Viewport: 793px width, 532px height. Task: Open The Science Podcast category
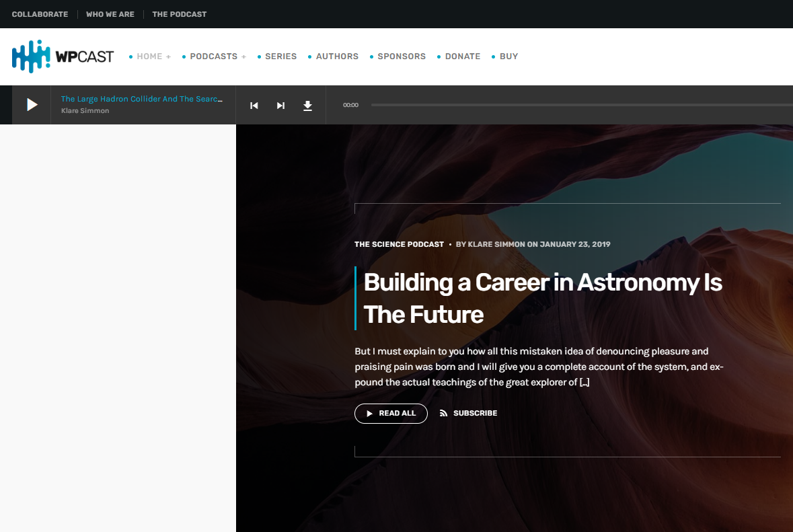(399, 244)
